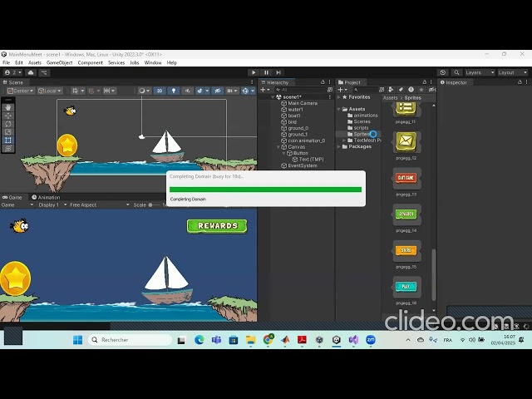The height and width of the screenshot is (399, 532).
Task: Open the Component menu
Action: pyautogui.click(x=91, y=63)
